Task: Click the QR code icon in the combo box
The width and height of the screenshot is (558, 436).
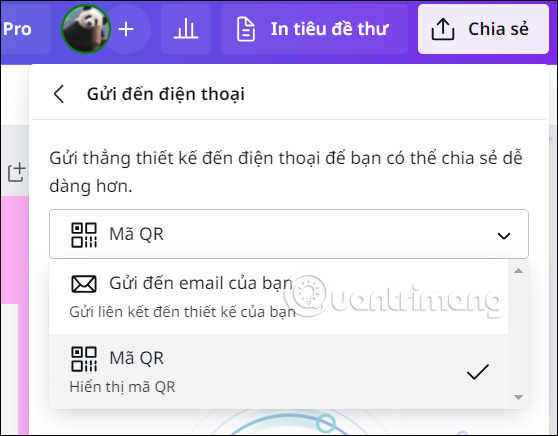Action: point(84,235)
